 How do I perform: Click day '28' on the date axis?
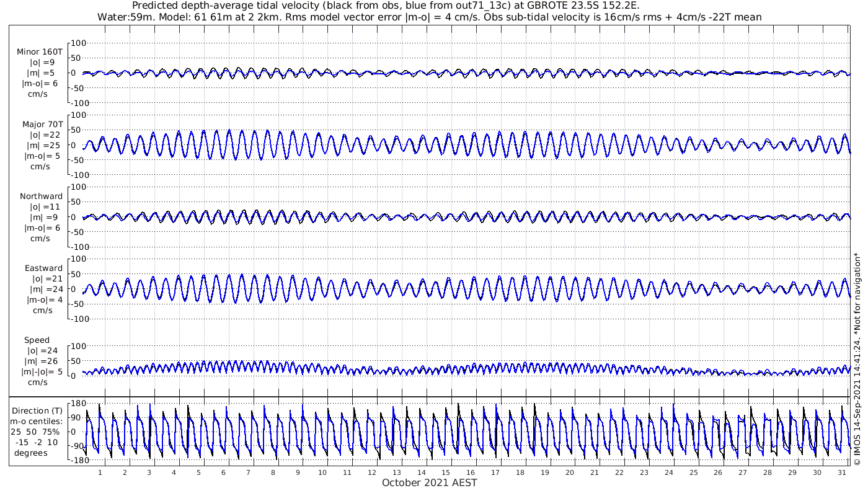point(768,472)
